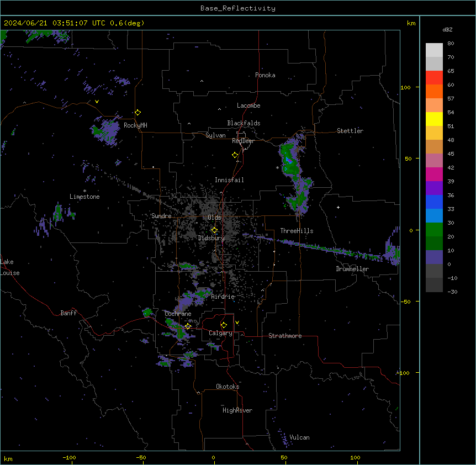Viewport: 476px width, 465px height.
Task: Click the Strathmore city label
Action: coord(285,336)
